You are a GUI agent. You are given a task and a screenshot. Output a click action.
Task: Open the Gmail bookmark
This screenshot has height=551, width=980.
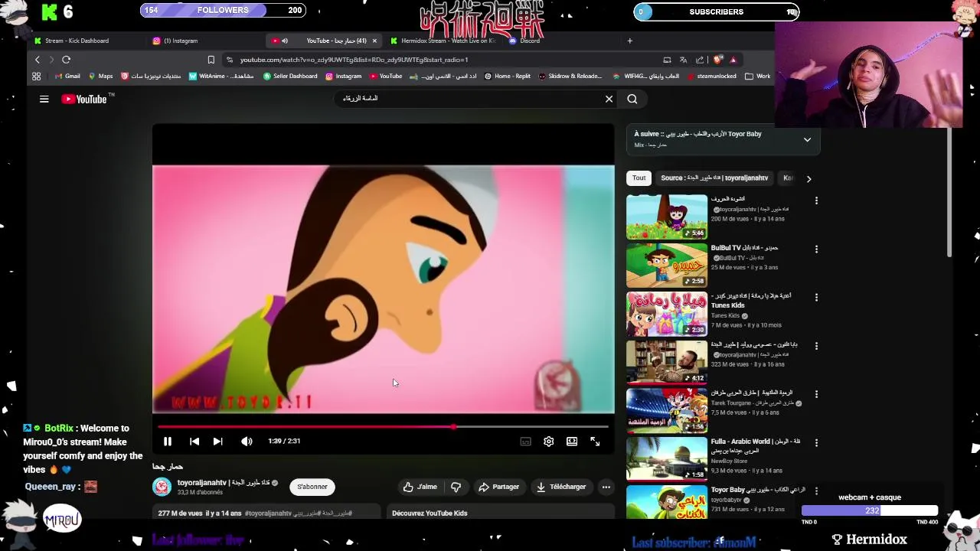67,76
